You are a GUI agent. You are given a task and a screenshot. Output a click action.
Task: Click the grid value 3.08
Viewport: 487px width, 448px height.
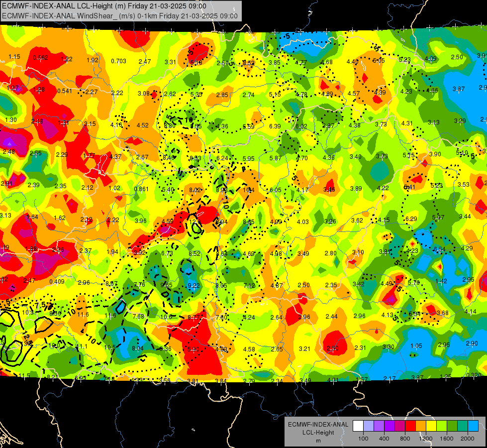[143, 93]
